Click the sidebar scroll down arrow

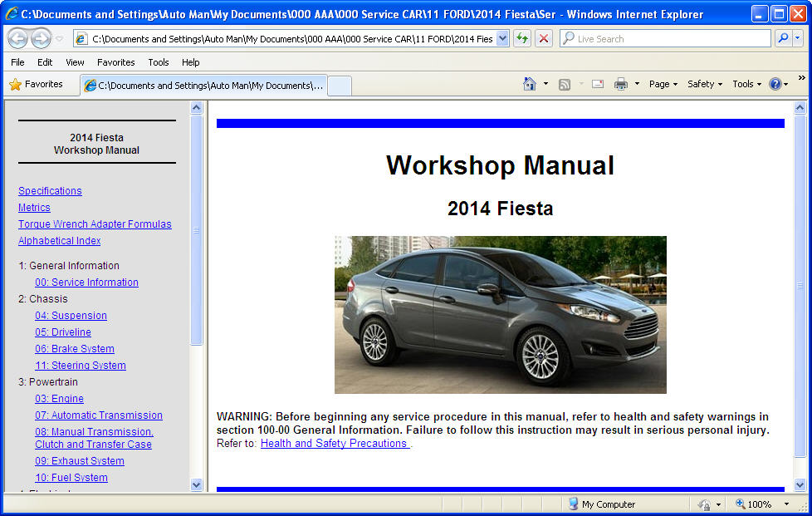point(197,484)
